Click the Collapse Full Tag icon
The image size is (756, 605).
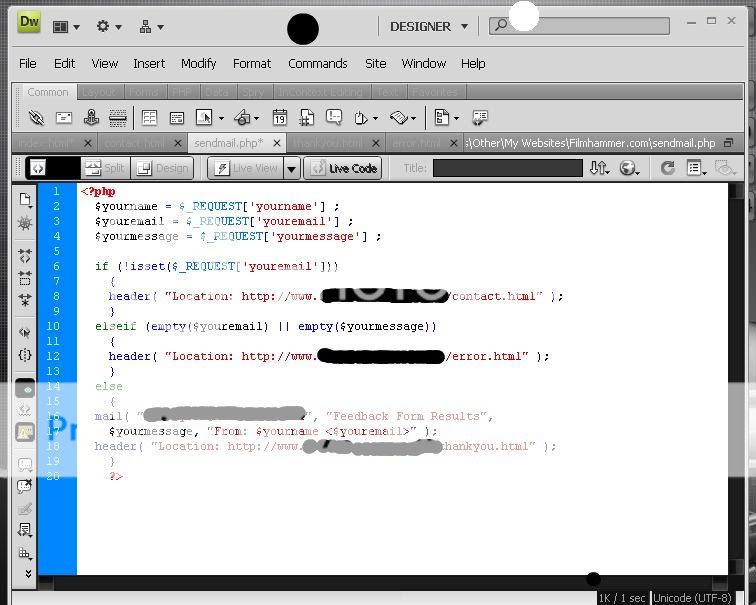point(25,256)
